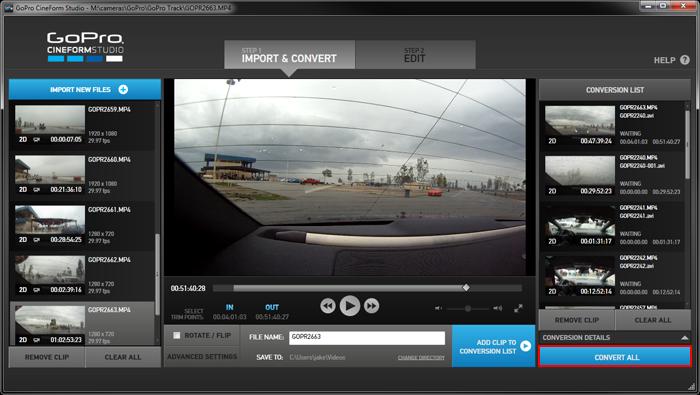The height and width of the screenshot is (395, 700).
Task: Select Step 1 Import & Convert tab
Action: point(289,54)
